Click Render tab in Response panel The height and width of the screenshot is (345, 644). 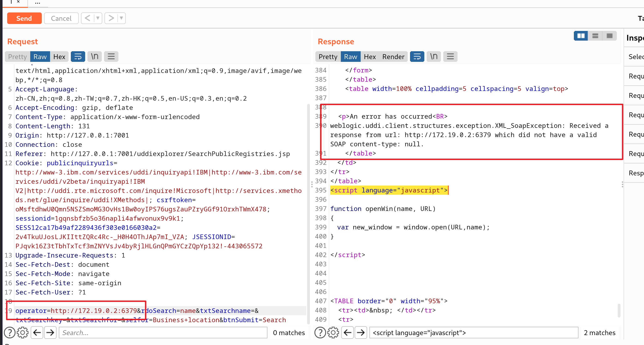393,57
